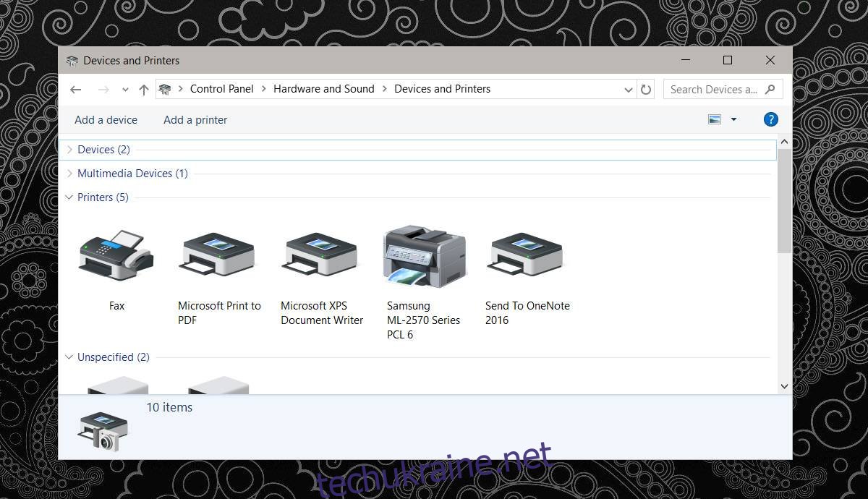Viewport: 868px width, 499px height.
Task: Click the address bar location icon
Action: coord(165,89)
